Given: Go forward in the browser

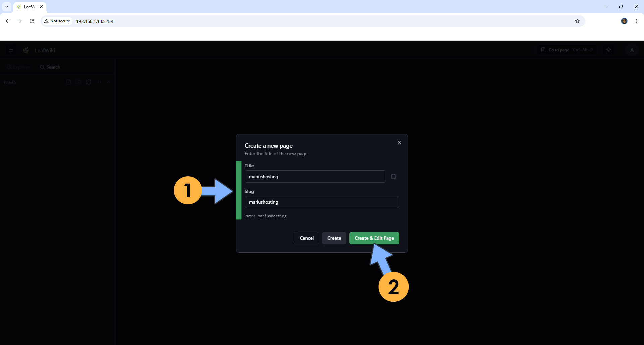Looking at the screenshot, I should [20, 21].
